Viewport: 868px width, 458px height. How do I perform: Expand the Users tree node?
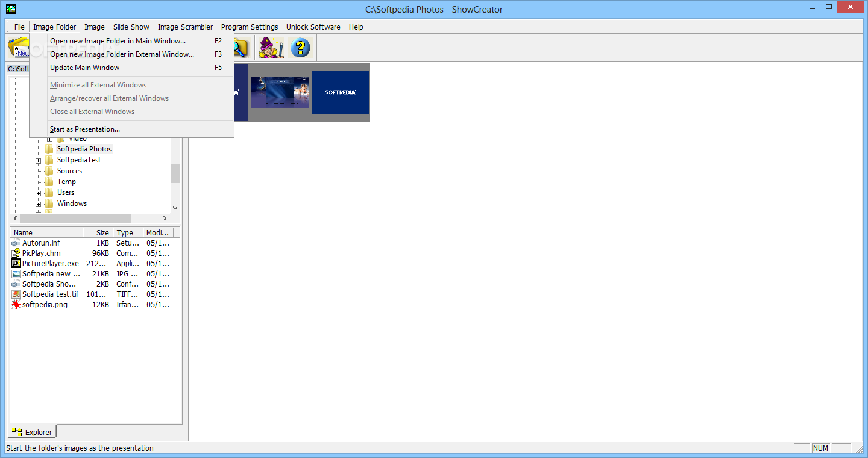coord(39,193)
